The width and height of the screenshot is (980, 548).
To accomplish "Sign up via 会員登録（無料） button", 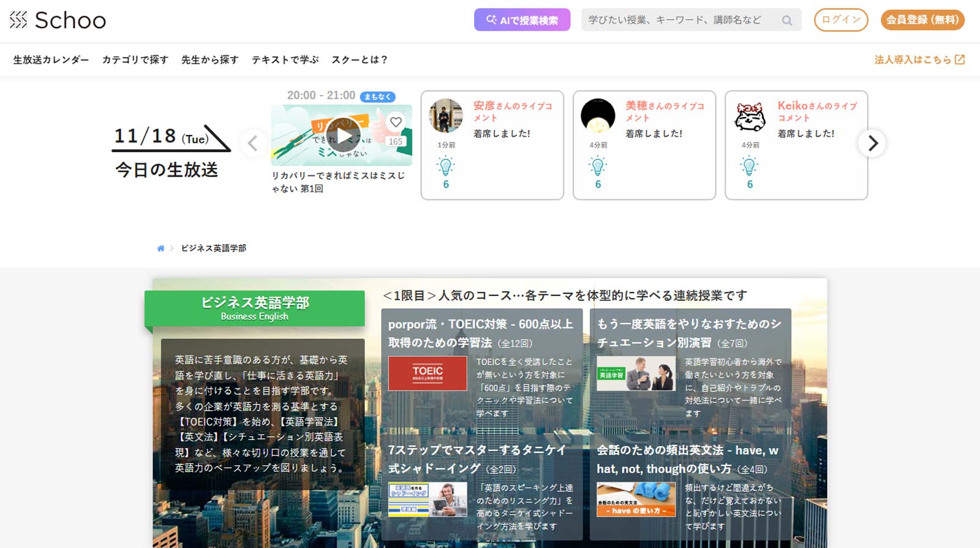I will click(x=922, y=20).
